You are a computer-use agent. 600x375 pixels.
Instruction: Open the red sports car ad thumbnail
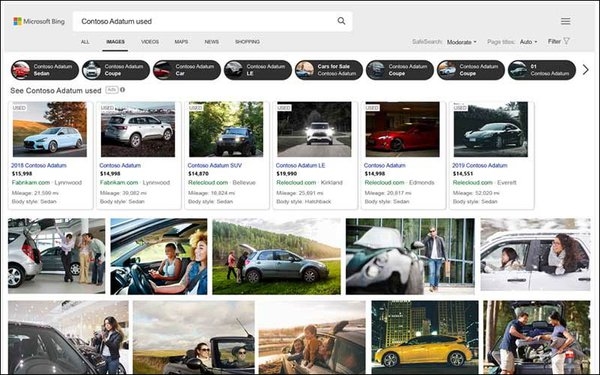(x=402, y=129)
